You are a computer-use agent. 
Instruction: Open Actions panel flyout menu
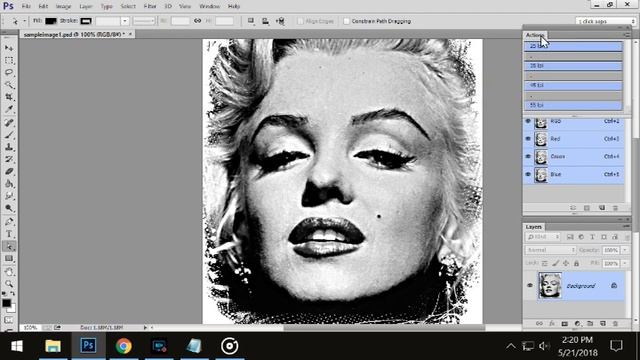click(x=627, y=35)
